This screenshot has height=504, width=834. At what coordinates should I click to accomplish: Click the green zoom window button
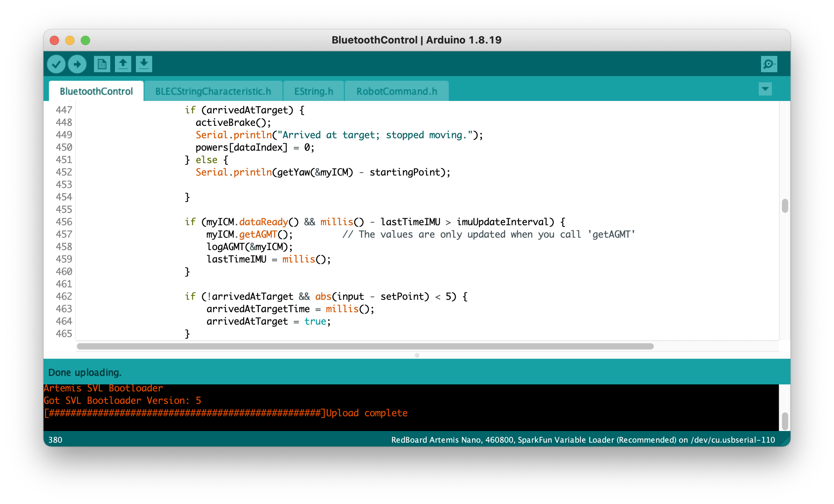[x=85, y=40]
